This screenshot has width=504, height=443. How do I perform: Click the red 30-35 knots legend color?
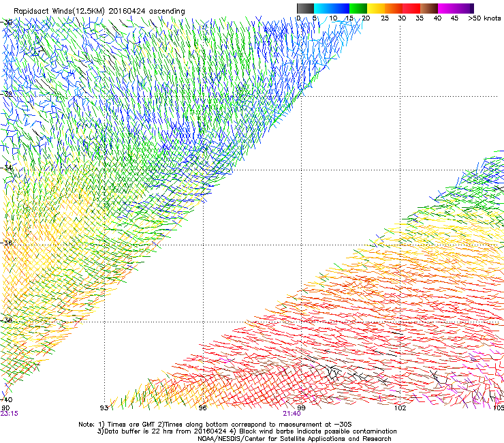pos(411,8)
